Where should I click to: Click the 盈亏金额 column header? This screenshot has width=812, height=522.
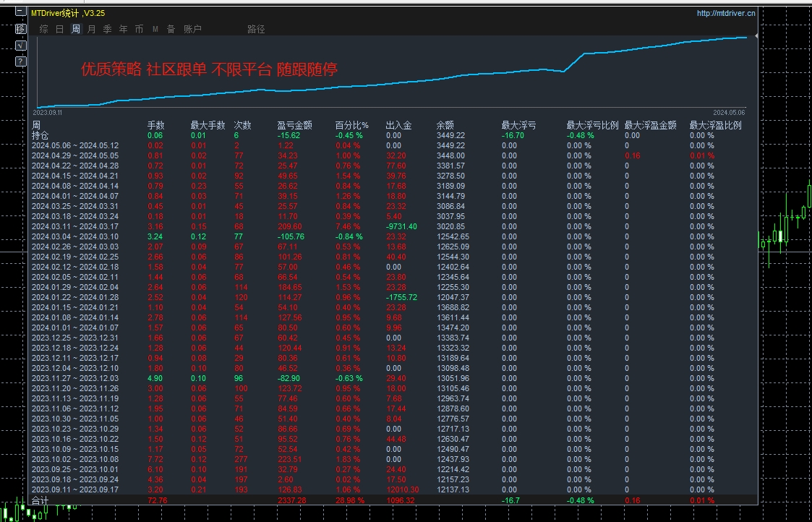[294, 125]
